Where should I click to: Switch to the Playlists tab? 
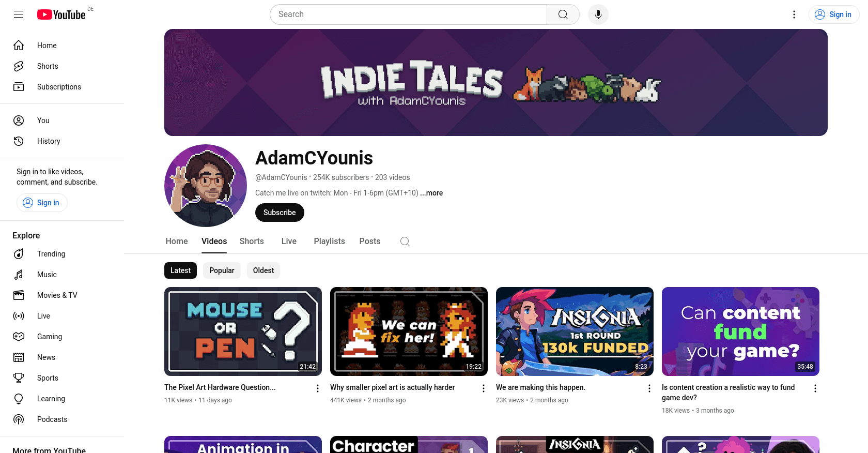click(x=329, y=241)
